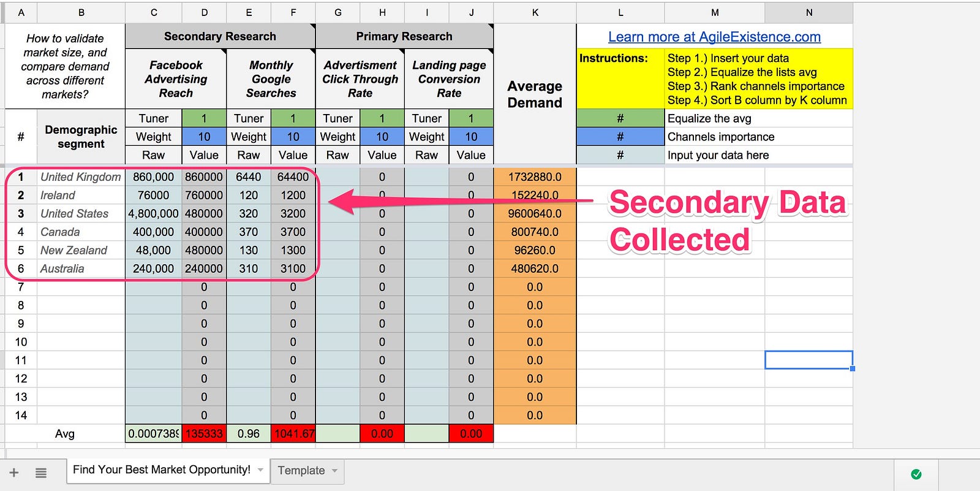Select green legend # cell beside Equalize the avg
The image size is (980, 491).
(620, 118)
